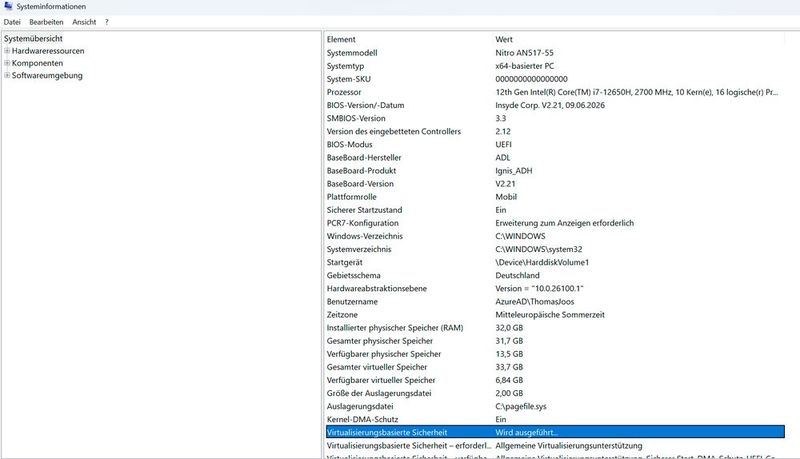Click the AzureAD\ThomasJoos value
The width and height of the screenshot is (800, 459).
coord(535,301)
